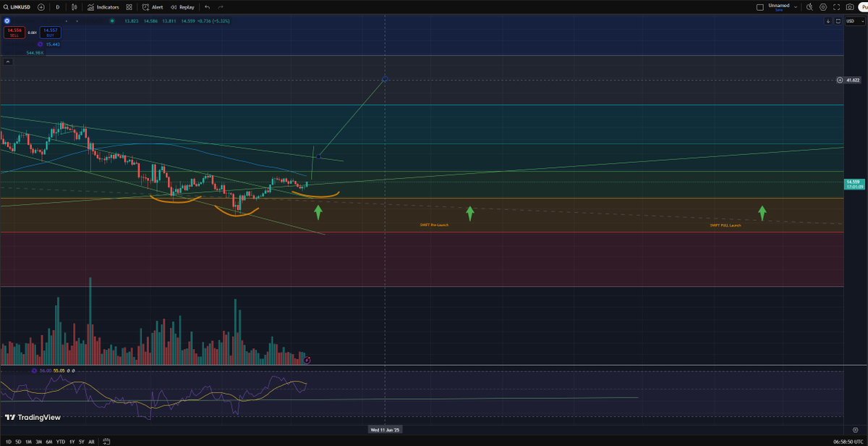868x446 pixels.
Task: Open the LINKUSD symbol search
Action: [x=18, y=7]
